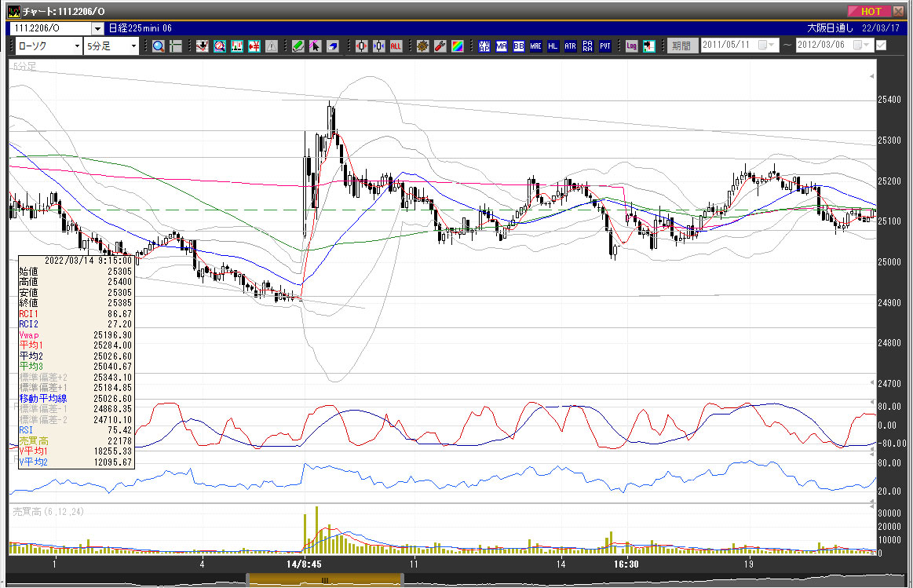The width and height of the screenshot is (913, 588).
Task: Click the golden scroll thumb in the chart navigator
Action: pos(324,580)
